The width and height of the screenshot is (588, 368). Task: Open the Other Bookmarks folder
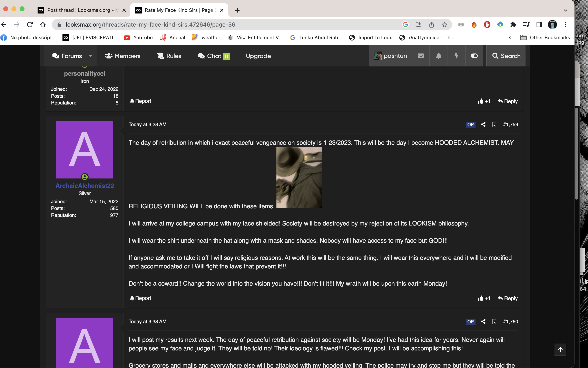click(545, 37)
